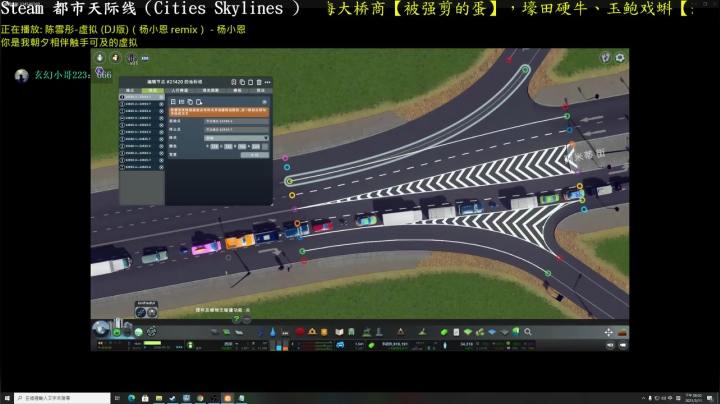
Task: Click the Windows taskbar search box
Action: [x=62, y=398]
